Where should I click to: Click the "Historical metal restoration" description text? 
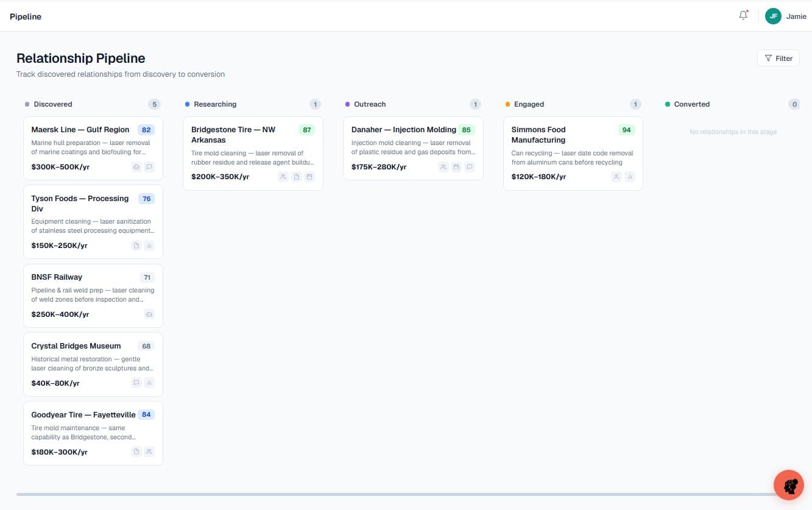93,364
